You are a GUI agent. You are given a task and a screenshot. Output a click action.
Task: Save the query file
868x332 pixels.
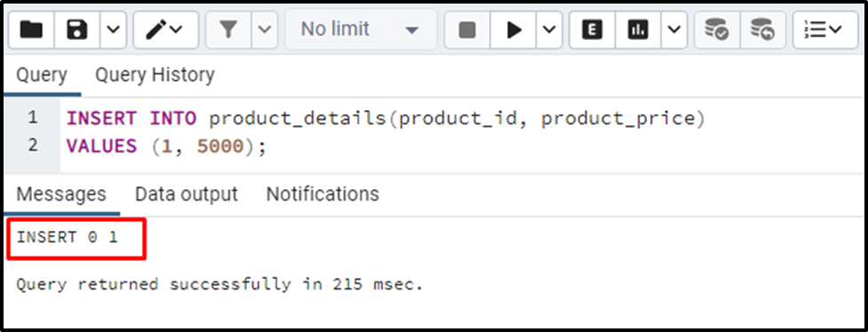tap(77, 30)
